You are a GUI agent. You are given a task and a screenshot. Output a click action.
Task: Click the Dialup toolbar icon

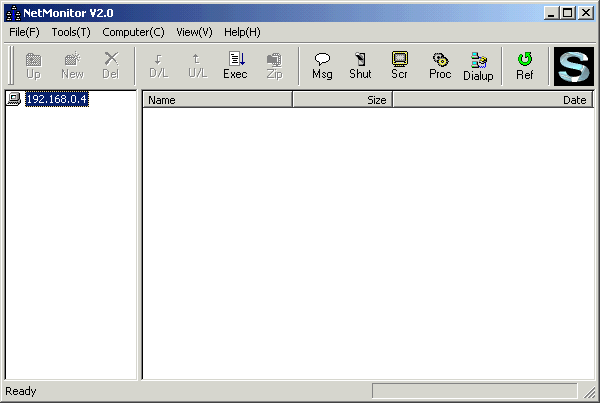pyautogui.click(x=478, y=66)
